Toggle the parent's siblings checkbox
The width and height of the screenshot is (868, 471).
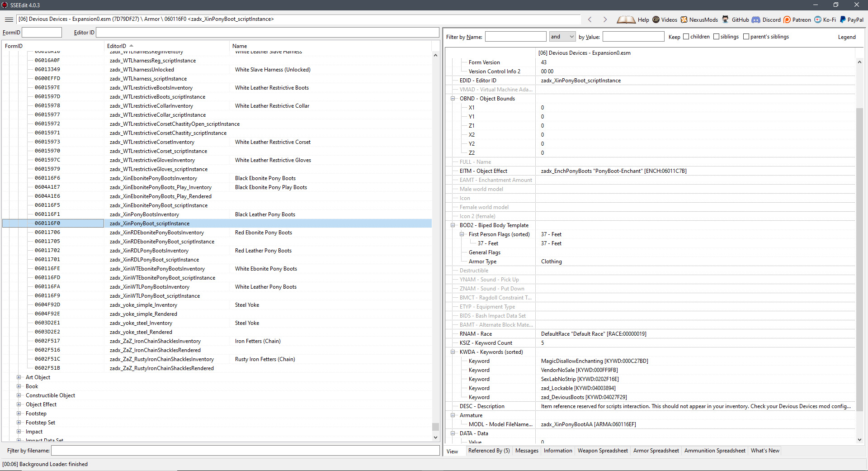[746, 37]
